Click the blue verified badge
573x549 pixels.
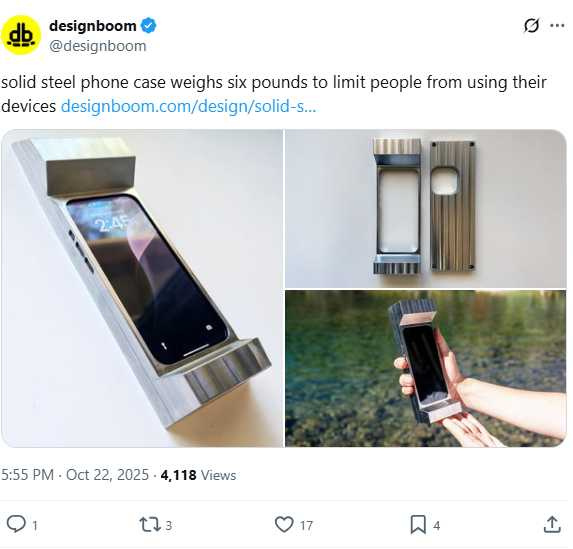click(x=149, y=26)
